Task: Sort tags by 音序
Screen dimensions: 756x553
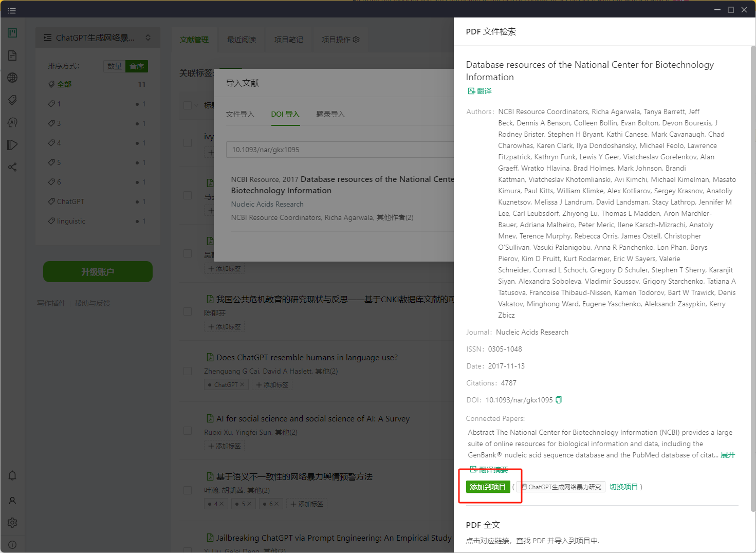Action: (137, 66)
